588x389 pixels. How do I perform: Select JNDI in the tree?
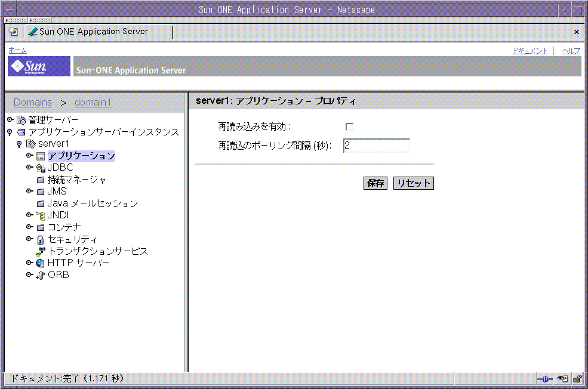tap(58, 215)
